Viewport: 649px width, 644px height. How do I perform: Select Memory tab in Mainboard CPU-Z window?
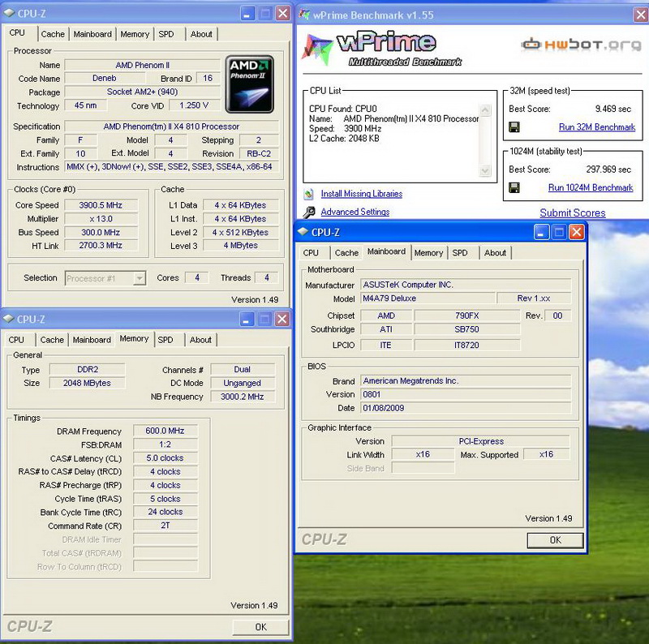pyautogui.click(x=428, y=252)
